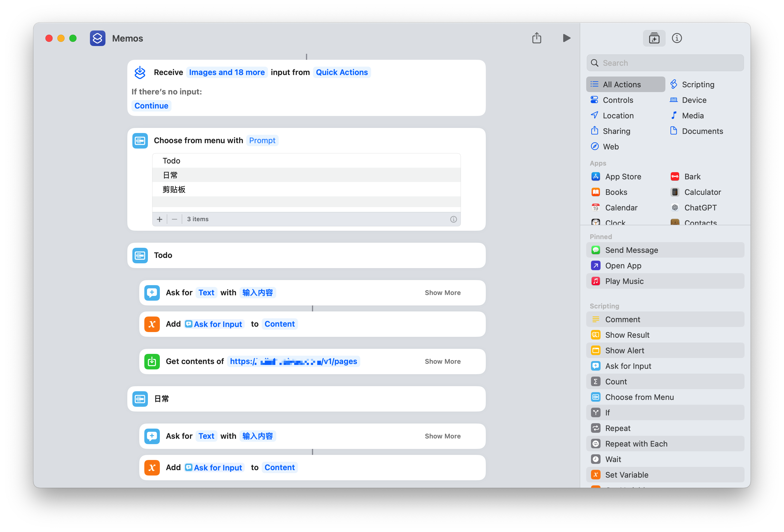Click the Search actions field
Screen dimensions: 784x532
click(665, 63)
